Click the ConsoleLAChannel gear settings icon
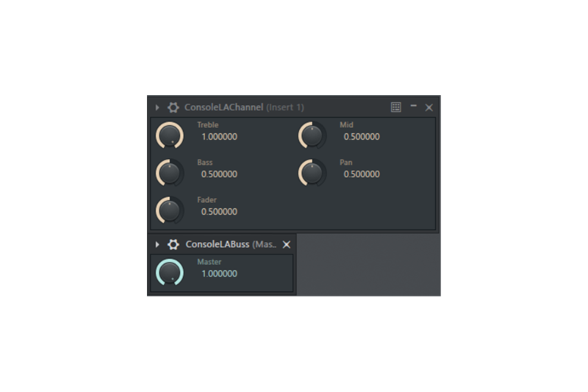 point(173,107)
